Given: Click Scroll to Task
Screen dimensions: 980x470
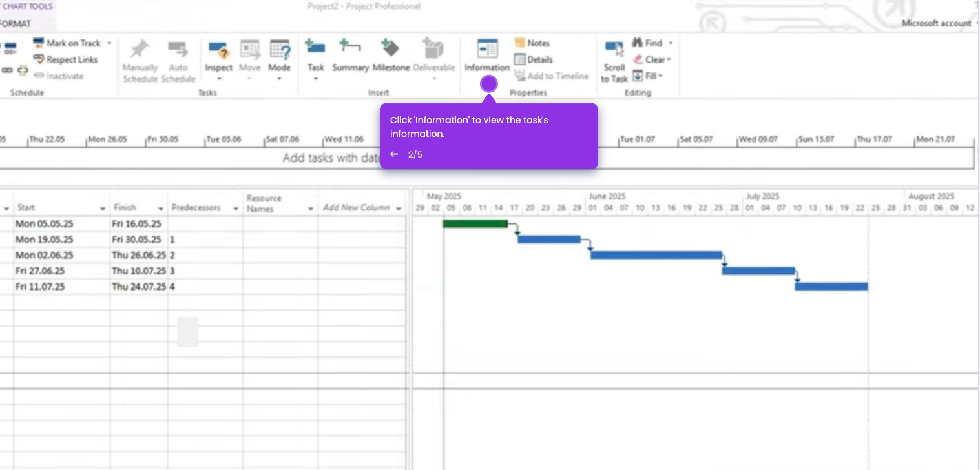Looking at the screenshot, I should (614, 62).
